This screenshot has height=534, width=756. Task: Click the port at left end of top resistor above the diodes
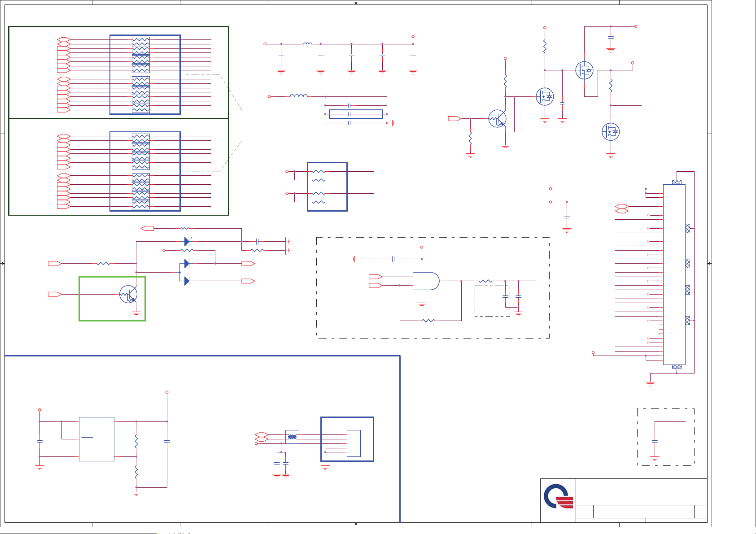click(148, 228)
